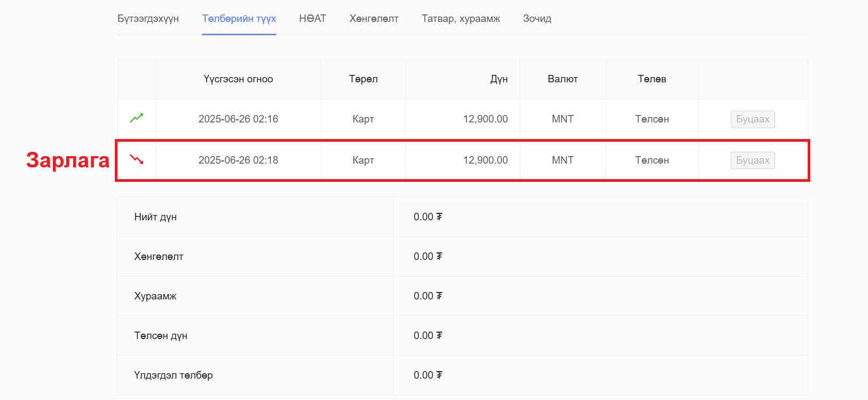Viewport: 868px width, 400px height.
Task: Switch to the Зочид tab
Action: [537, 19]
